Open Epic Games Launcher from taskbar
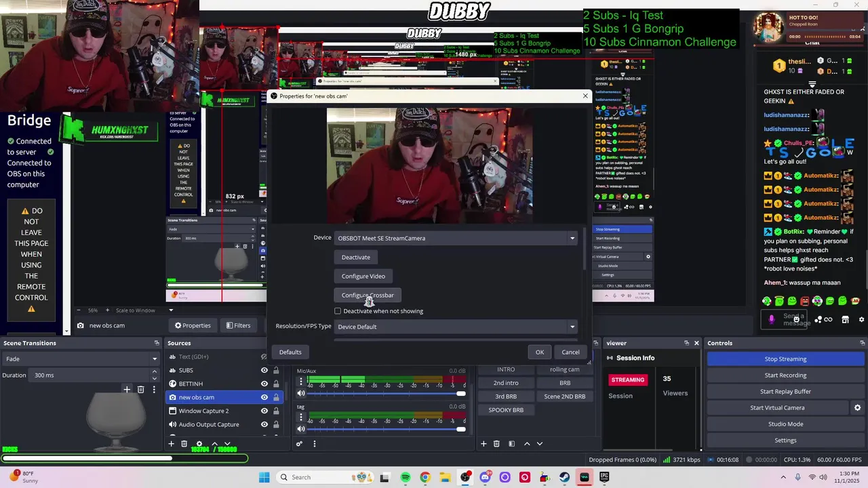This screenshot has height=488, width=868. pyautogui.click(x=604, y=477)
